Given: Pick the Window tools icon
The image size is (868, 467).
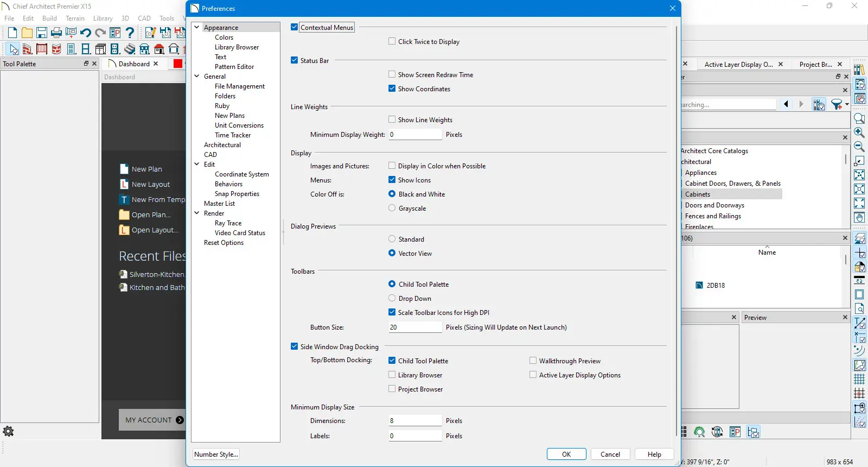Looking at the screenshot, I should [86, 49].
